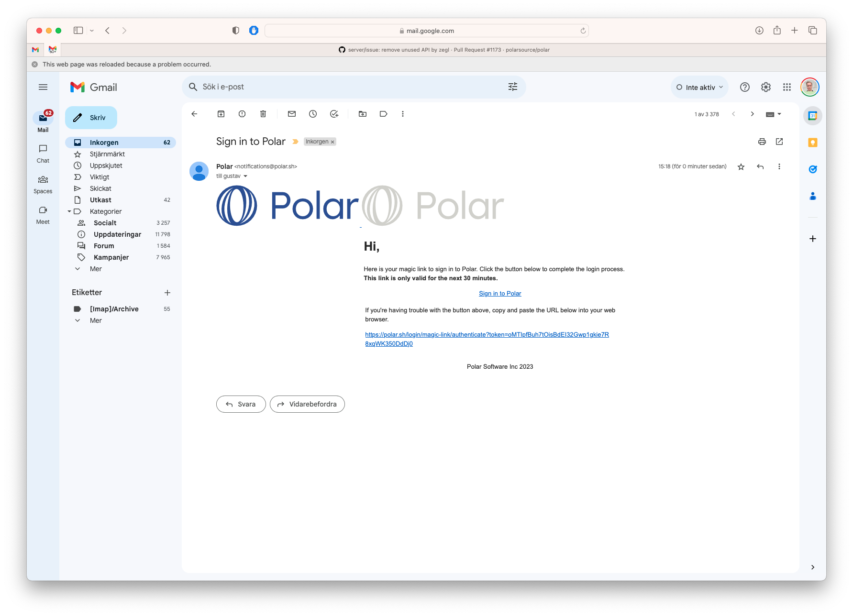Switch to the Uppdateringar category
Screen dimensions: 853x616
tap(117, 234)
